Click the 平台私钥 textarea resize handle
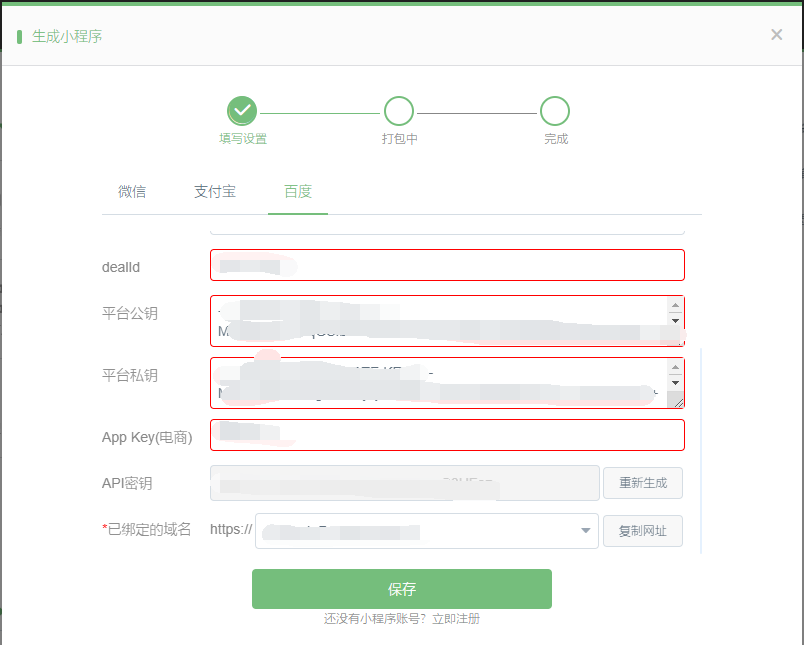 point(676,401)
